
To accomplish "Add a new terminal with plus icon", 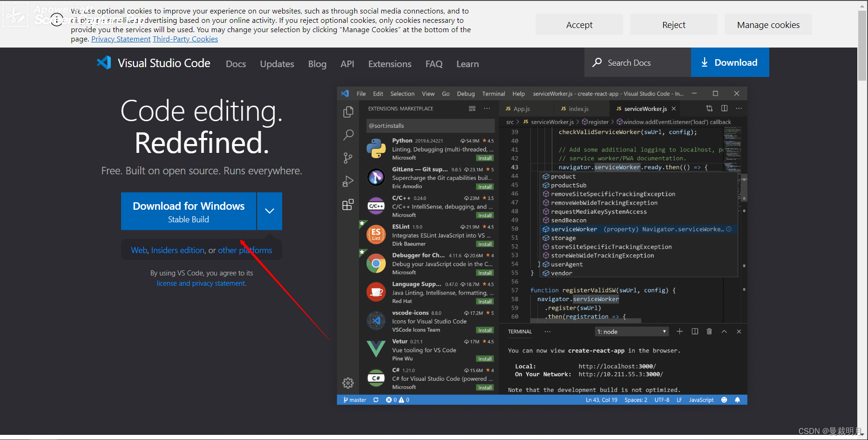I will [680, 331].
